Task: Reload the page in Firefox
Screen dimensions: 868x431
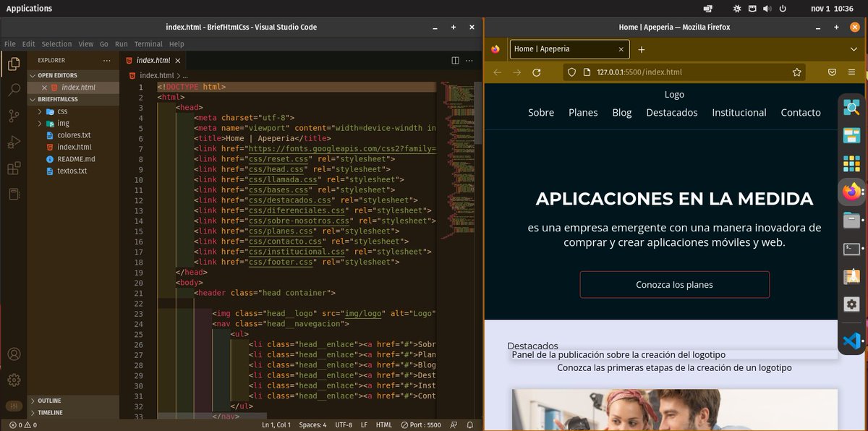Action: pyautogui.click(x=537, y=72)
